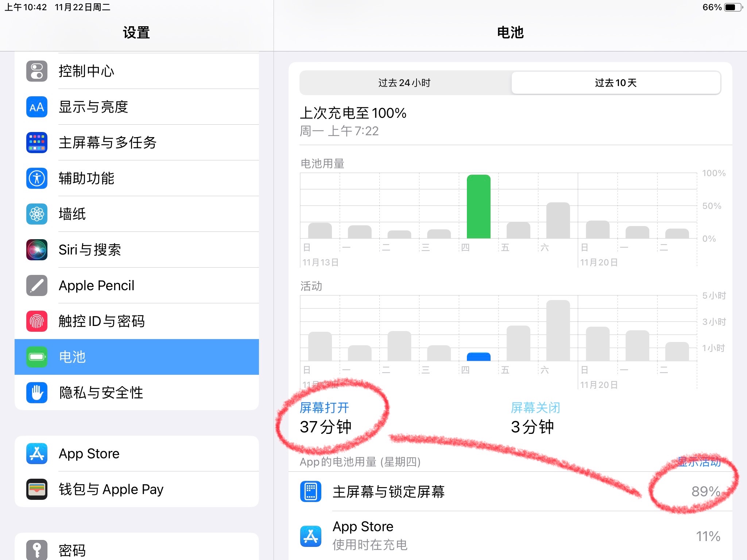Viewport: 747px width, 560px height.
Task: Open Wallet & Apple Pay icon
Action: point(37,489)
